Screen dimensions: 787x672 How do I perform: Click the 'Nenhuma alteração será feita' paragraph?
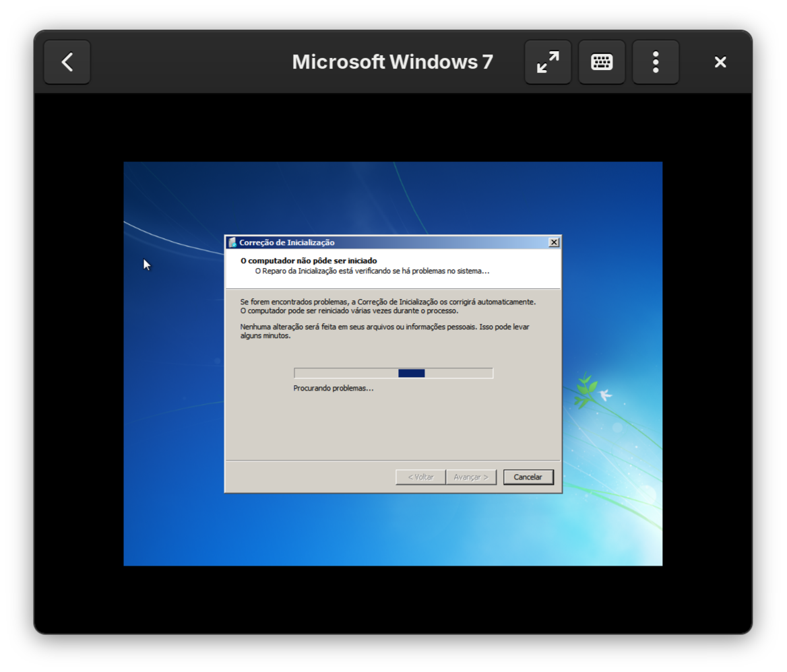(x=385, y=331)
